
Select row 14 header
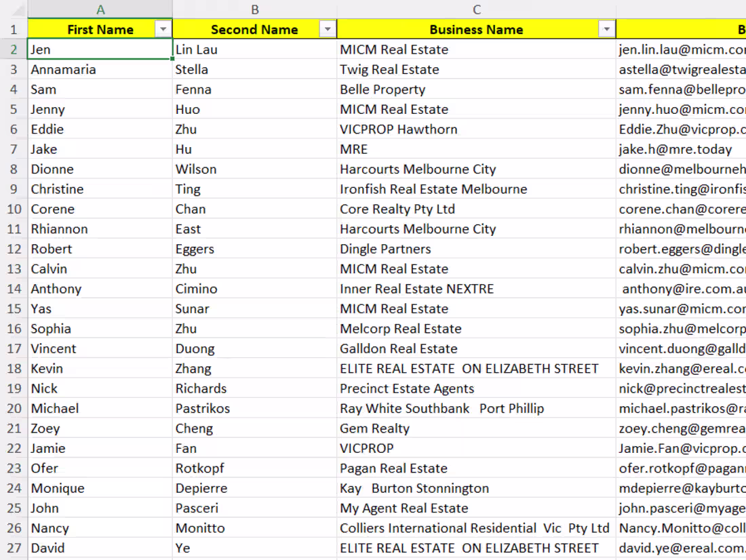pyautogui.click(x=14, y=289)
